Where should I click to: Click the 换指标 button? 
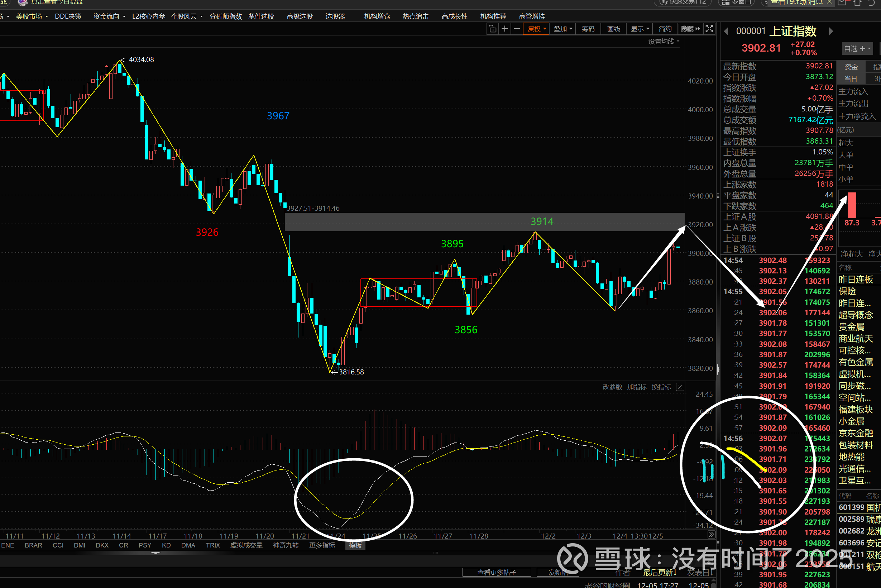click(x=661, y=387)
